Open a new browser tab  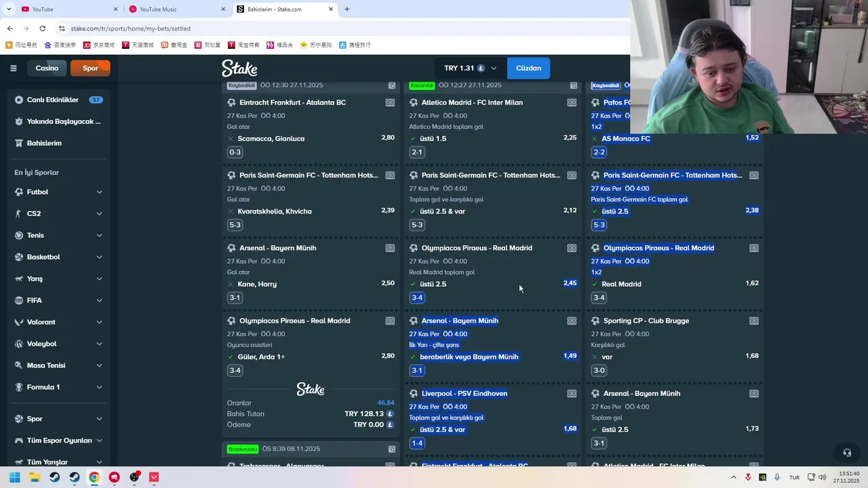point(347,9)
